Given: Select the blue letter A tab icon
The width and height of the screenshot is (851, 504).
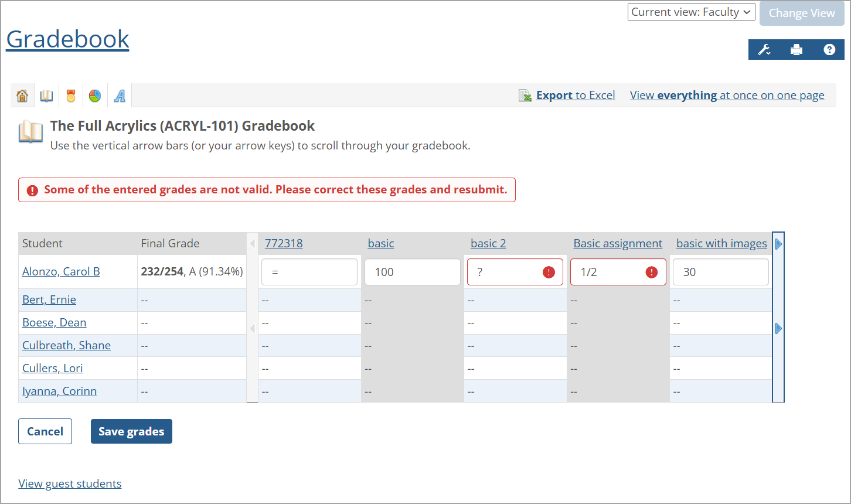Looking at the screenshot, I should click(120, 96).
